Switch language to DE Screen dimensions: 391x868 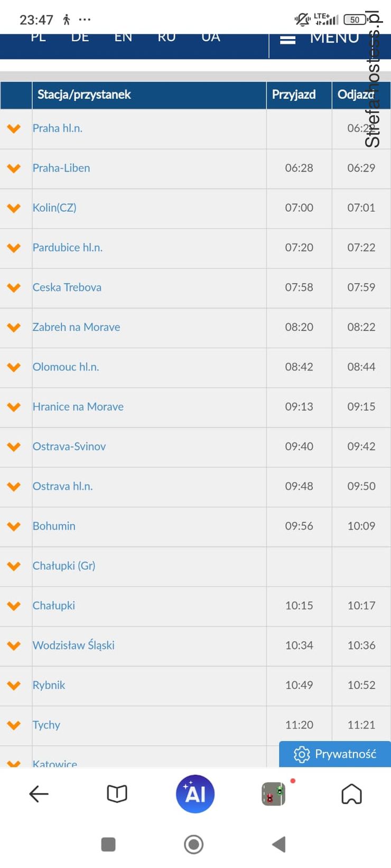pos(80,38)
